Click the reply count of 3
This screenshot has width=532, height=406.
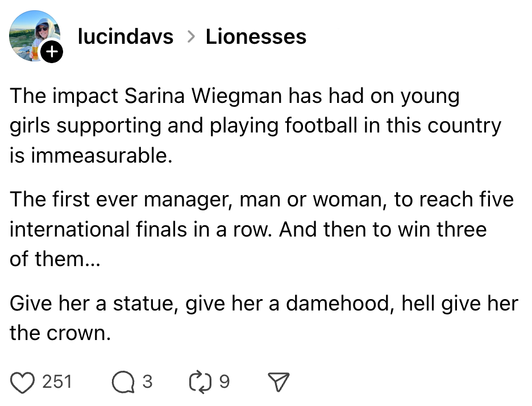pyautogui.click(x=147, y=382)
